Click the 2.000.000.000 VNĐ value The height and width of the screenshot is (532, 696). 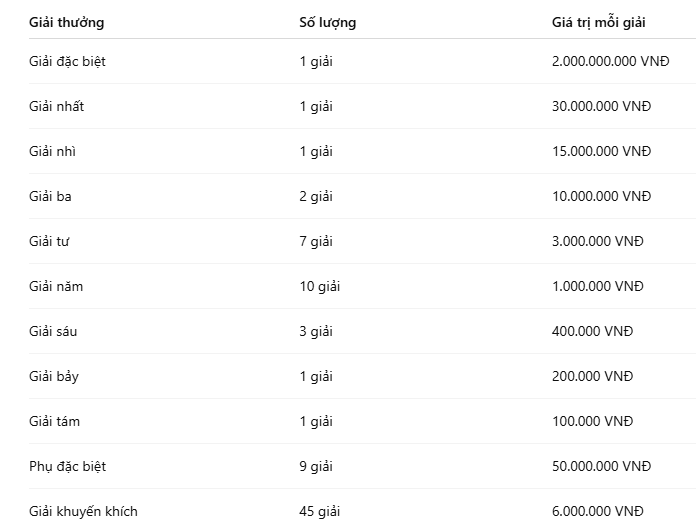pyautogui.click(x=610, y=61)
